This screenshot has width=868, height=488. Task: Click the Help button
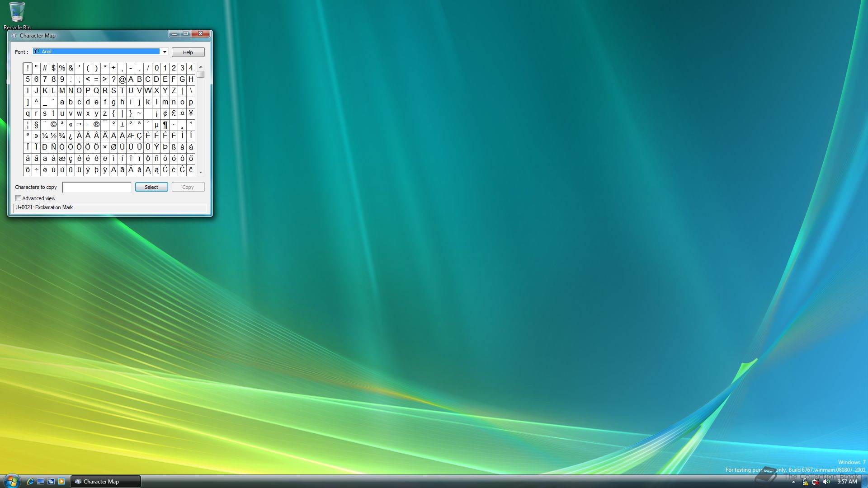188,52
